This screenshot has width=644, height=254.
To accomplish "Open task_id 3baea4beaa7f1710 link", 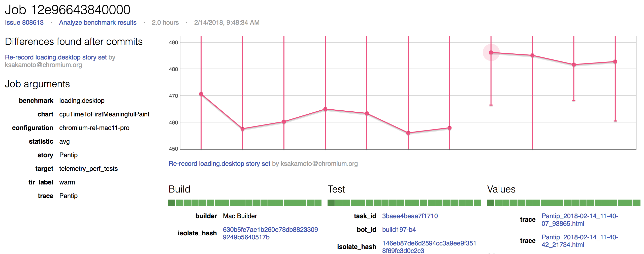I will pos(410,216).
